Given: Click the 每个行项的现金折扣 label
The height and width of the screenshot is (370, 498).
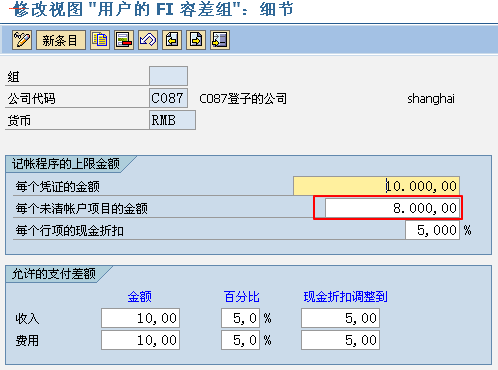Looking at the screenshot, I should pos(70,230).
